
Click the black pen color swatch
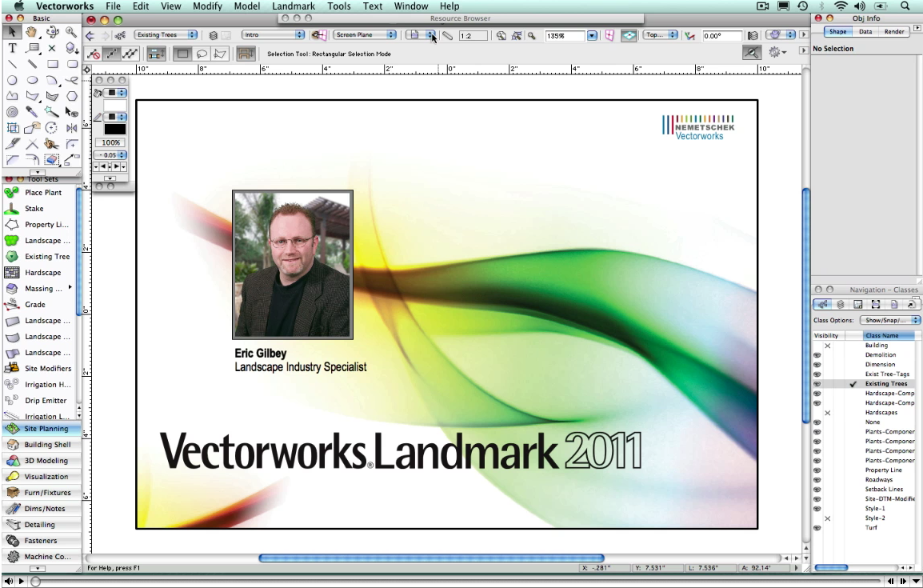pyautogui.click(x=114, y=129)
